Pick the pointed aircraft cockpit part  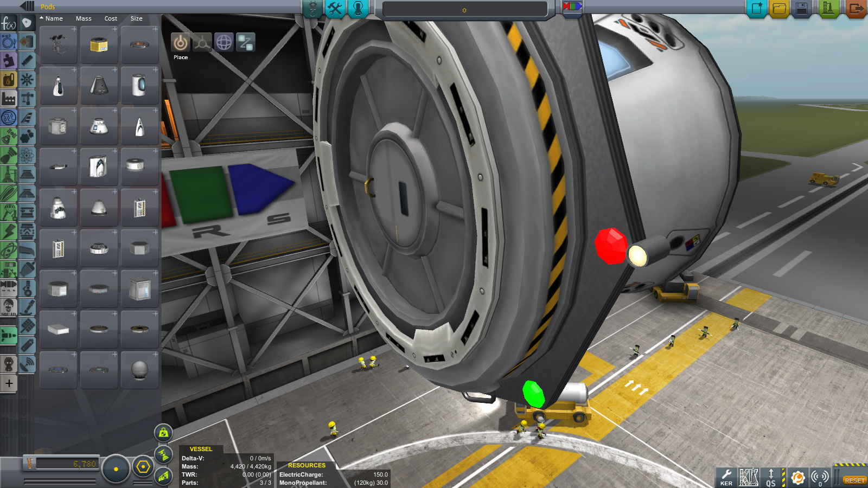click(x=139, y=127)
